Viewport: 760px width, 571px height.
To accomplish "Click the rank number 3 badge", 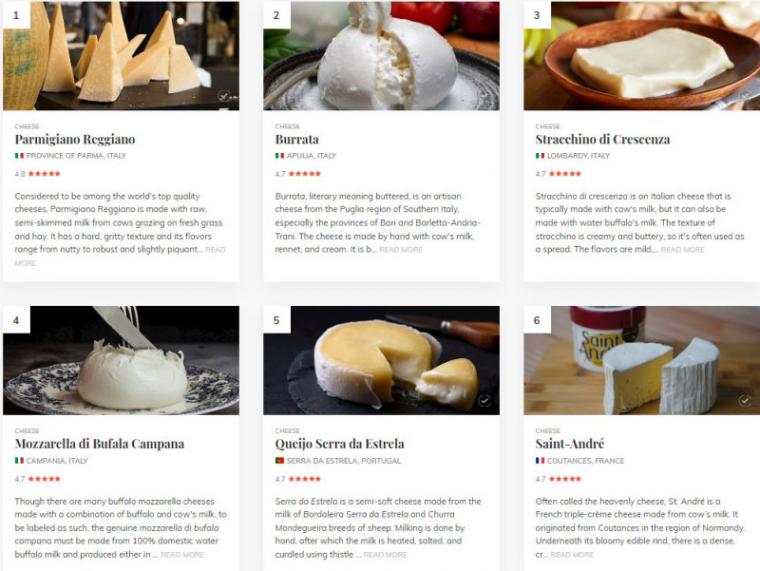I will tap(537, 16).
